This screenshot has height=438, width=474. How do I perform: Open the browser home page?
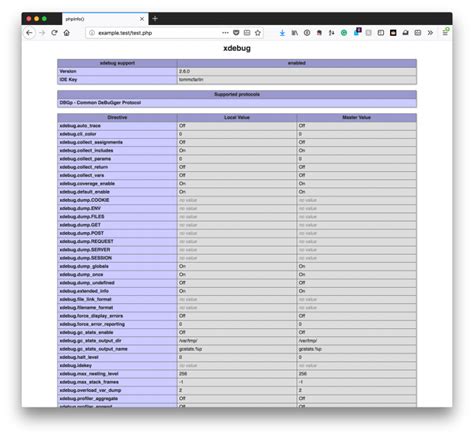(67, 33)
